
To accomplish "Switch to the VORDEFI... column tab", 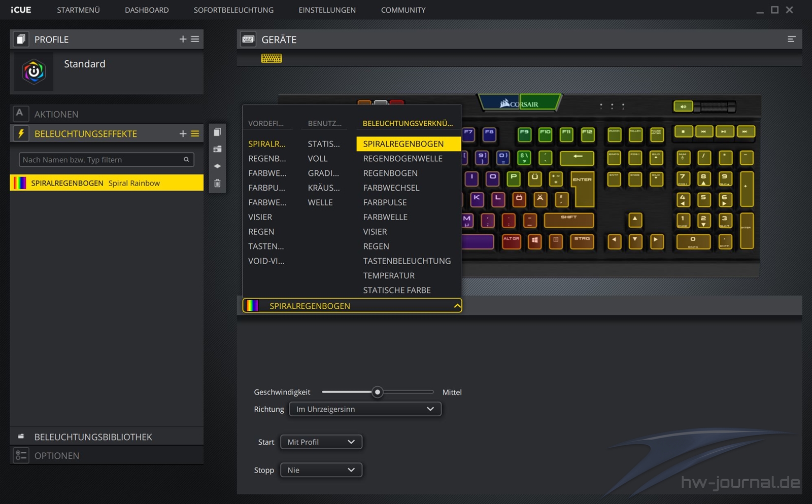I will pyautogui.click(x=266, y=123).
